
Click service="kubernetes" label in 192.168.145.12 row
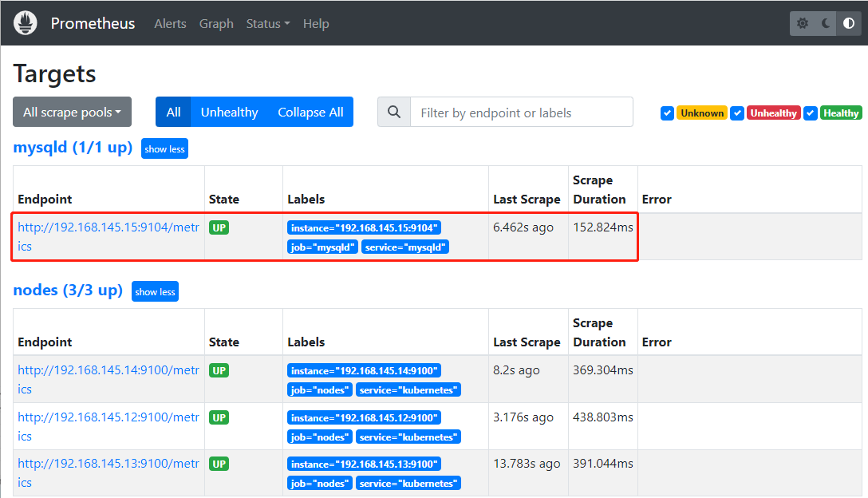coord(408,437)
